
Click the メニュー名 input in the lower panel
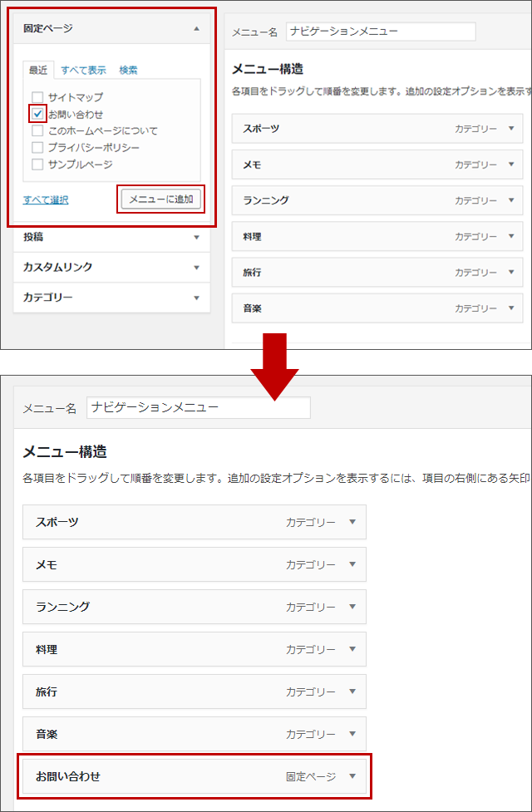198,407
